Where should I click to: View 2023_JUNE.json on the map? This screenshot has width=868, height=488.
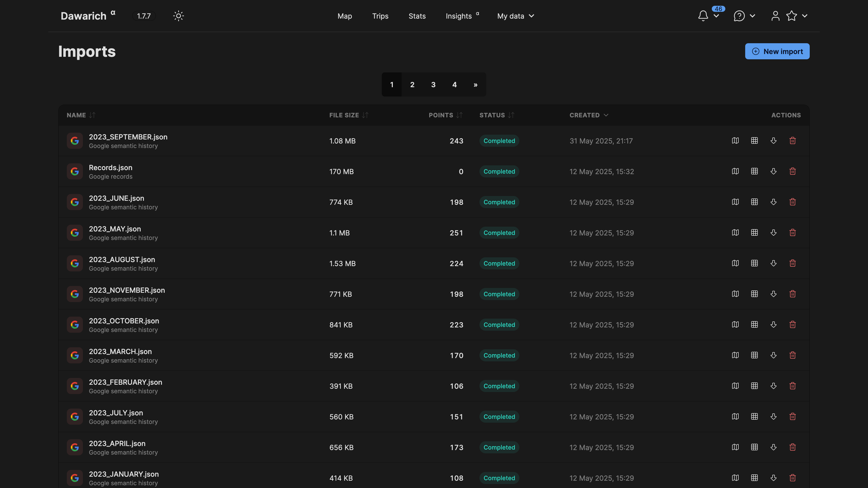735,202
